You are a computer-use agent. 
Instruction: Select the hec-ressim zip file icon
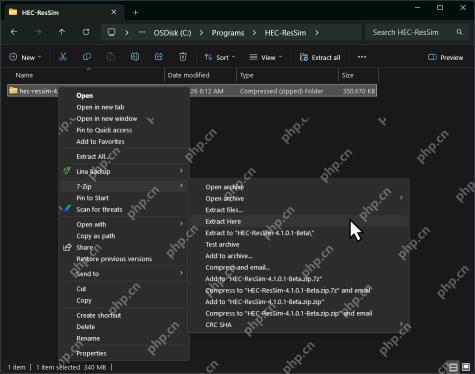13,90
